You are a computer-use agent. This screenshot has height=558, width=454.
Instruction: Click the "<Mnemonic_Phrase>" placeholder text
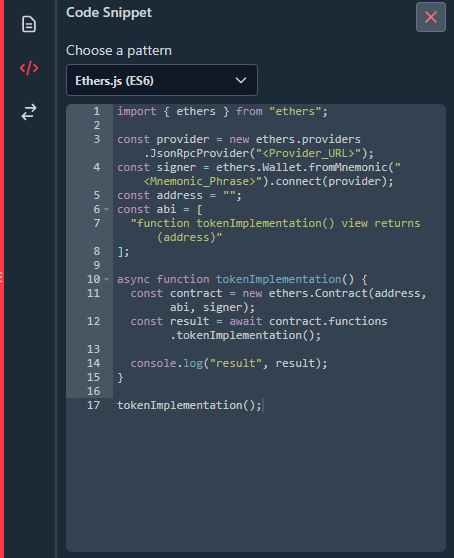[x=200, y=181]
